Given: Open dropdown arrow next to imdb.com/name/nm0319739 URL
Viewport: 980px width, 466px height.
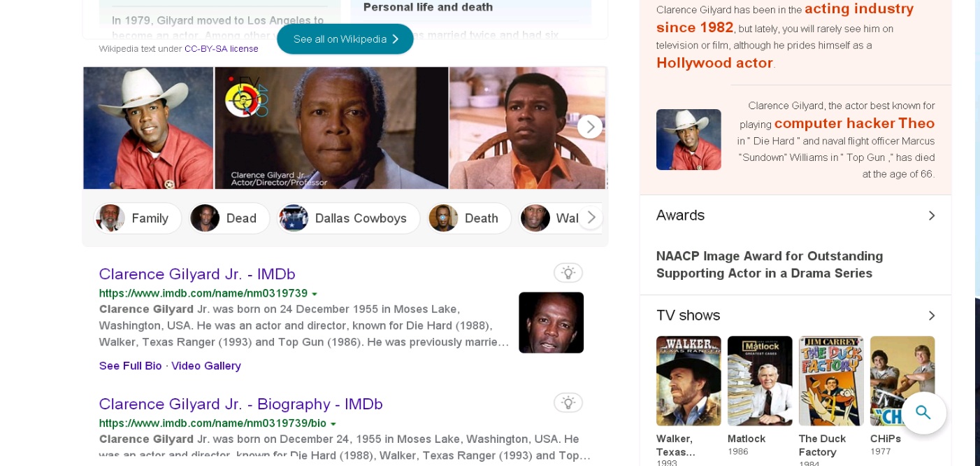Looking at the screenshot, I should (315, 294).
